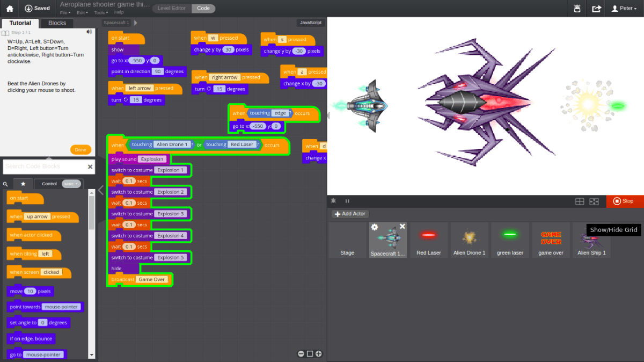Image resolution: width=644 pixels, height=362 pixels.
Task: Click the share project icon
Action: [596, 9]
